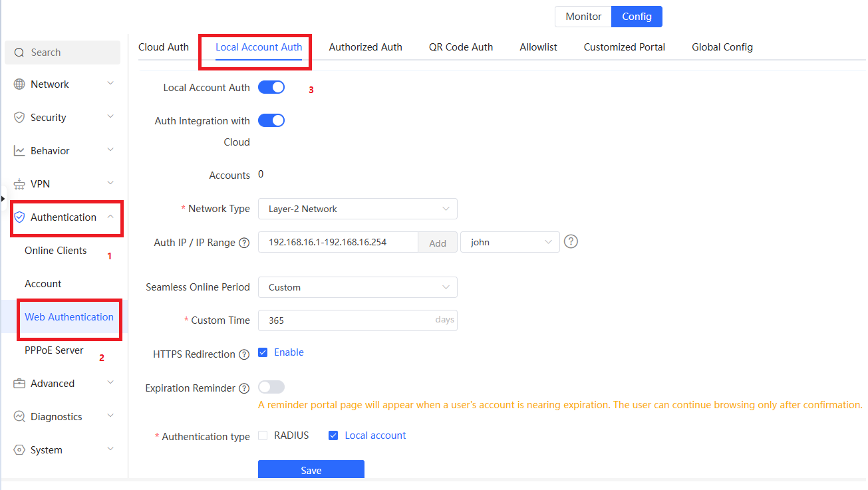Click the Network globe icon in sidebar

[x=19, y=84]
